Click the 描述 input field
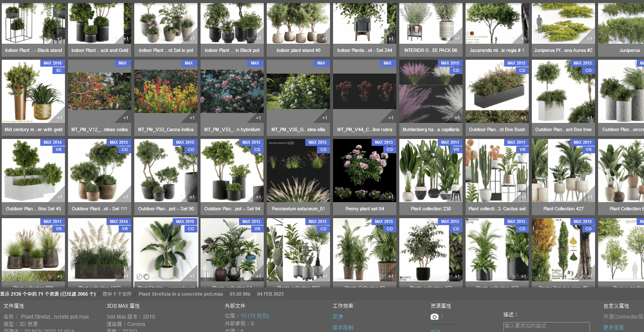 point(546,326)
